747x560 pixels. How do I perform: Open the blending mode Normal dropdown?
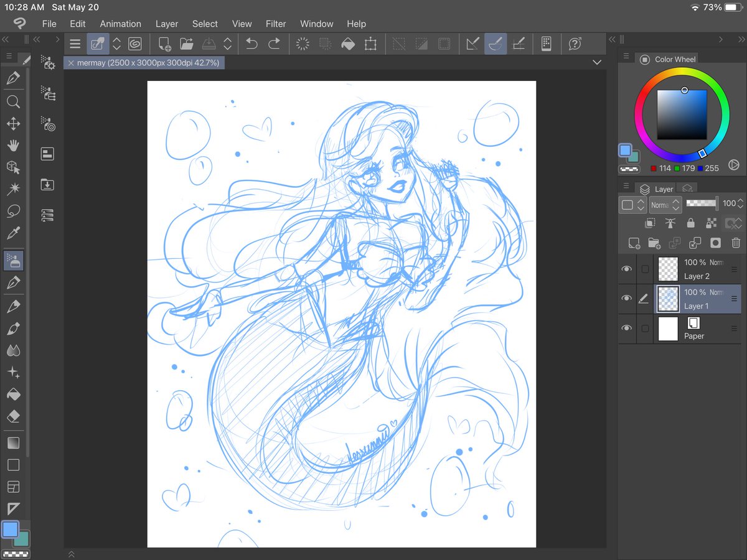pyautogui.click(x=664, y=205)
